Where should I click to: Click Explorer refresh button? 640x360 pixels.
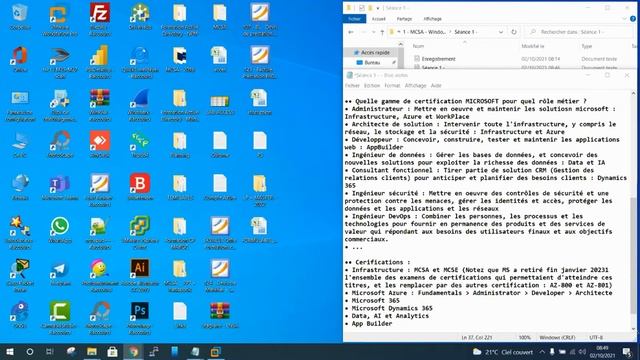coord(514,32)
